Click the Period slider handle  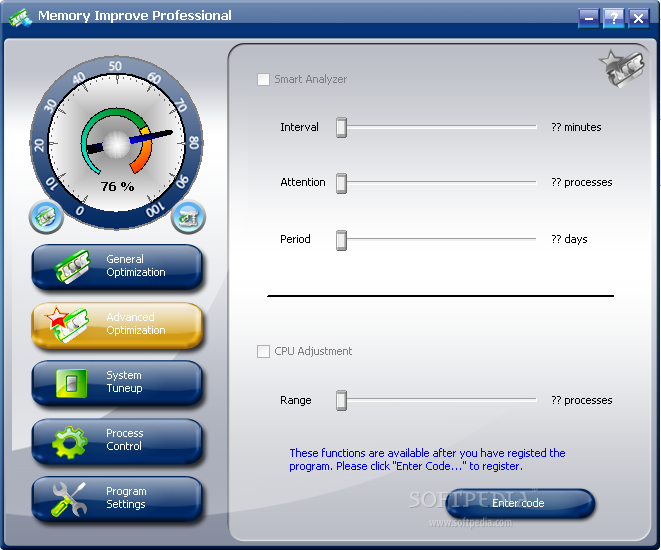tap(341, 240)
